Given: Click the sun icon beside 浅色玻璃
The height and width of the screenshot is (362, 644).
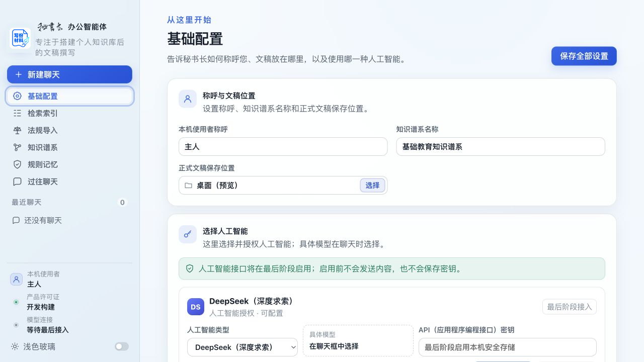Looking at the screenshot, I should [x=15, y=346].
